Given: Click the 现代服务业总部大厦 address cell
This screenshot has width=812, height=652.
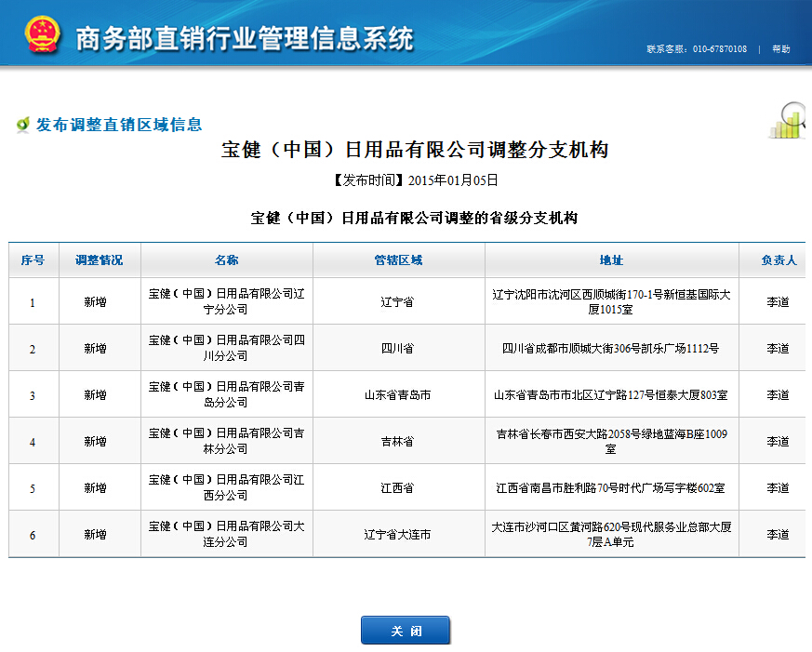Looking at the screenshot, I should pos(611,534).
